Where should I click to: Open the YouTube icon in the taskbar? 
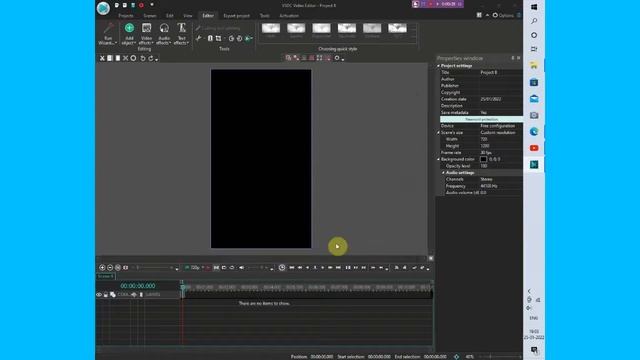[x=534, y=148]
